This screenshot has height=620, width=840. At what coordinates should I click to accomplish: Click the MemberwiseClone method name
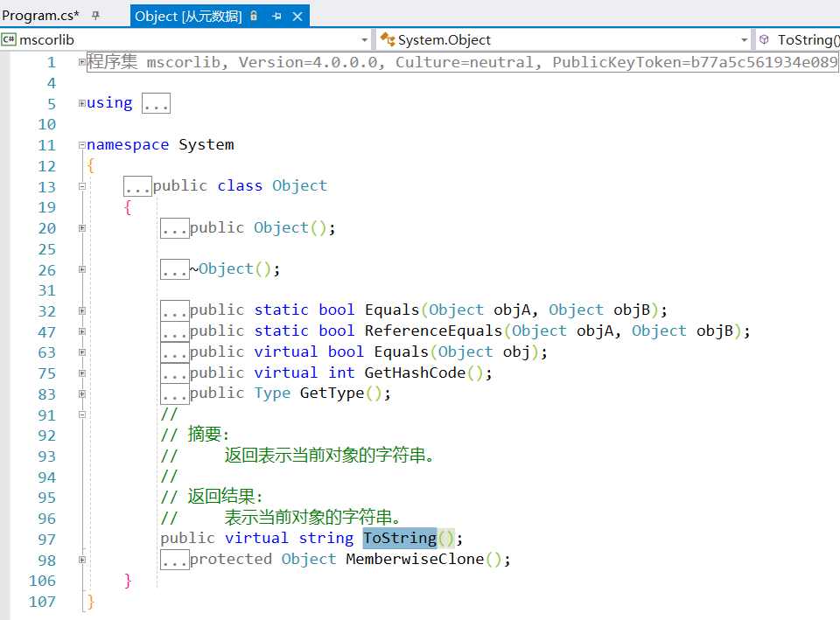[415, 559]
